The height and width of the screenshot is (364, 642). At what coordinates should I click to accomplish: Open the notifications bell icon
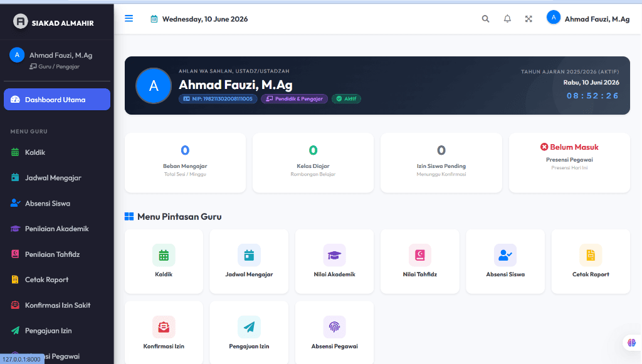(x=507, y=19)
